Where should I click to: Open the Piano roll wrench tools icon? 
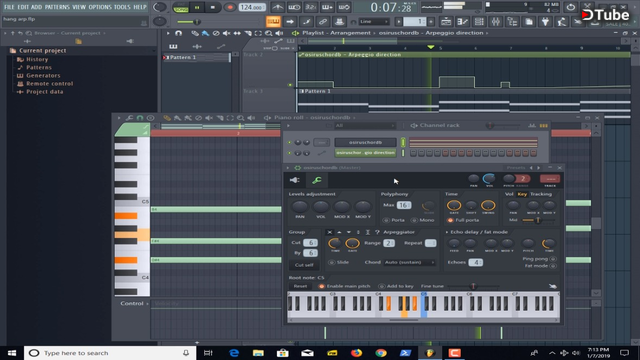point(129,118)
